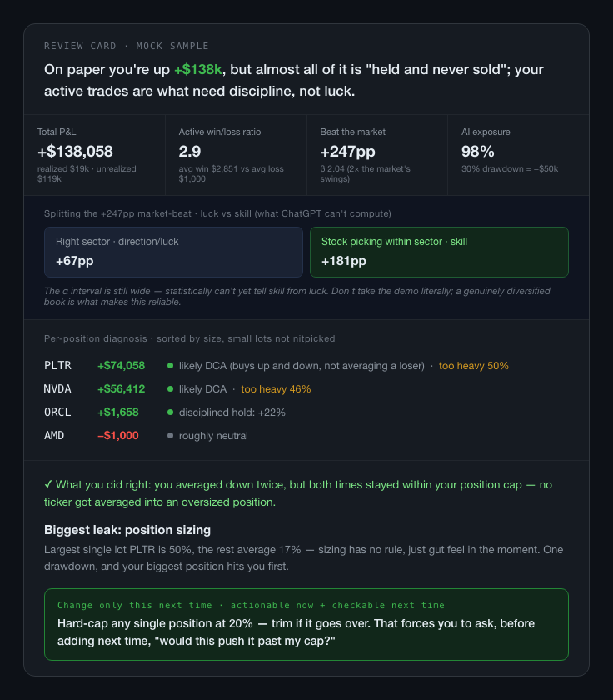Open the Stock picking within sector skill card
Screen dimensions: 613x700
pyautogui.click(x=439, y=252)
